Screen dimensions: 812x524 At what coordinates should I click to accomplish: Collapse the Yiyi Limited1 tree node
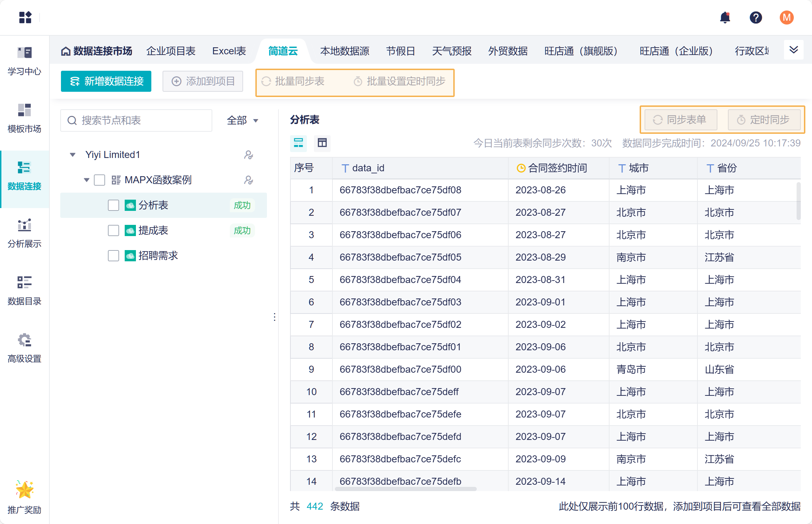73,155
